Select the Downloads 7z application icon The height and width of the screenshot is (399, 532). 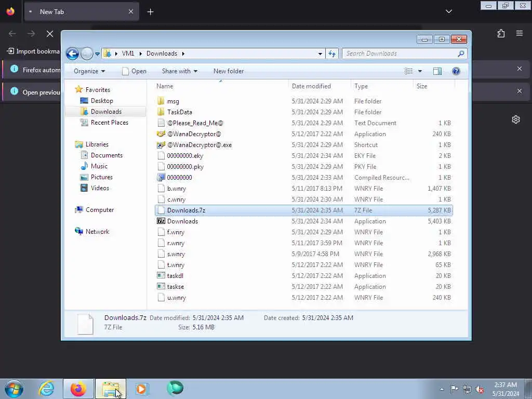[x=161, y=221]
